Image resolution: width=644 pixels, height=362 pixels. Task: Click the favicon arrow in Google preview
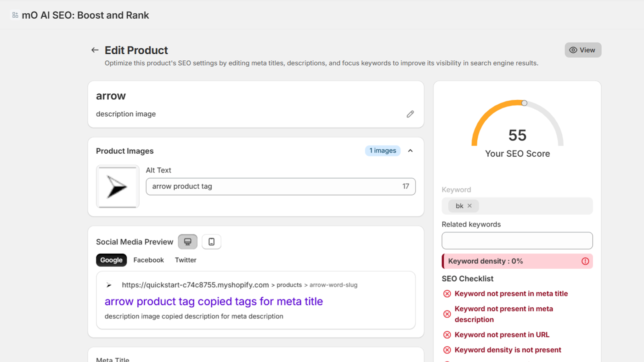tap(109, 285)
